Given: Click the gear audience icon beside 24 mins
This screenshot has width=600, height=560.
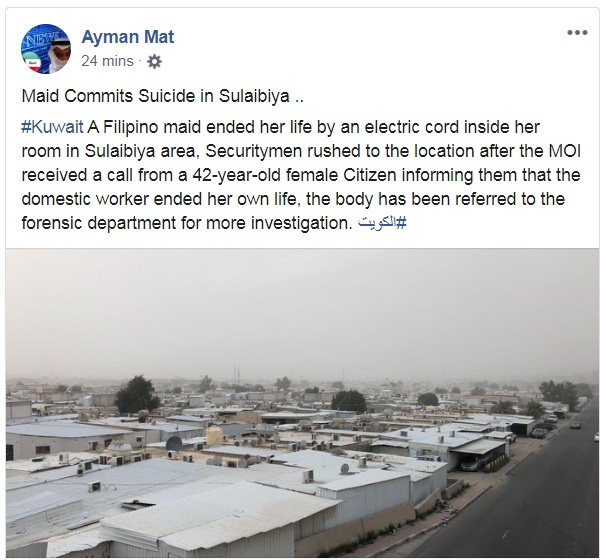Looking at the screenshot, I should [154, 62].
